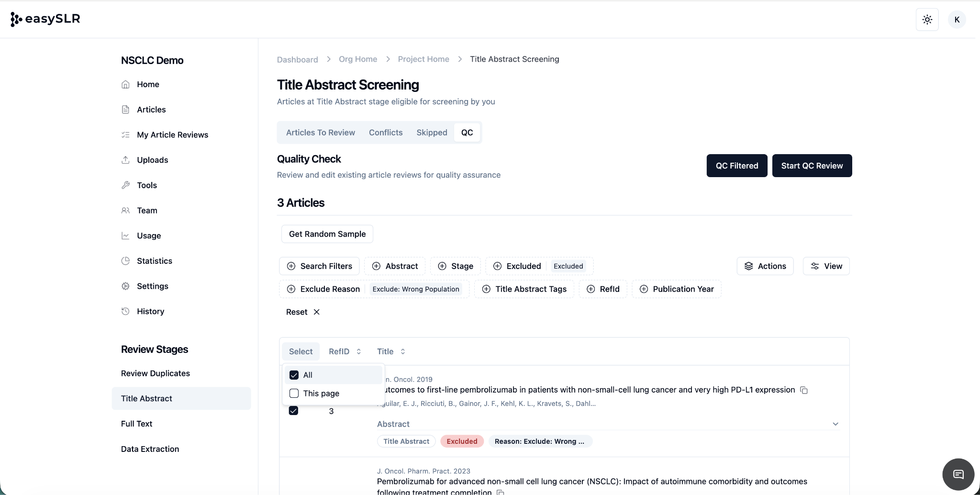Sort by the RefID column
Image resolution: width=980 pixels, height=495 pixels.
(x=345, y=351)
